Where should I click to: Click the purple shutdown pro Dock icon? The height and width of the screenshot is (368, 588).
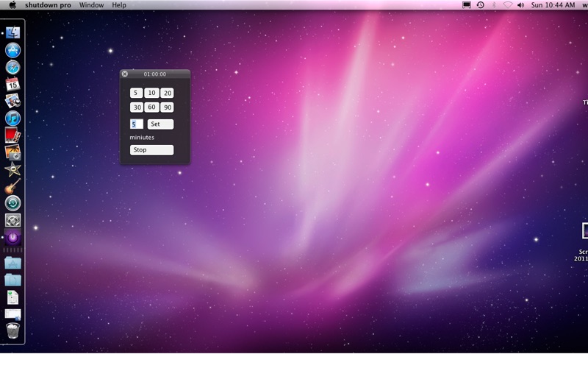(x=12, y=237)
